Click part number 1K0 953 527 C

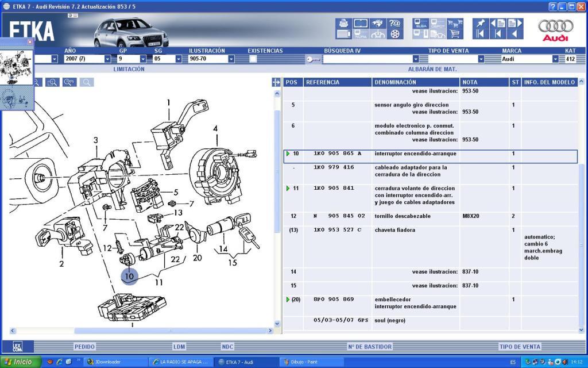[338, 230]
